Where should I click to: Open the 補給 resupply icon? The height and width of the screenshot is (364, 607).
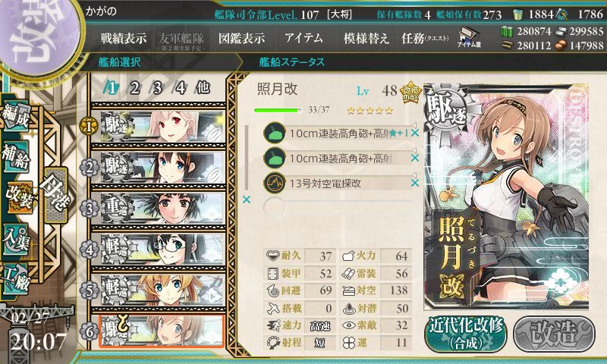pos(15,158)
